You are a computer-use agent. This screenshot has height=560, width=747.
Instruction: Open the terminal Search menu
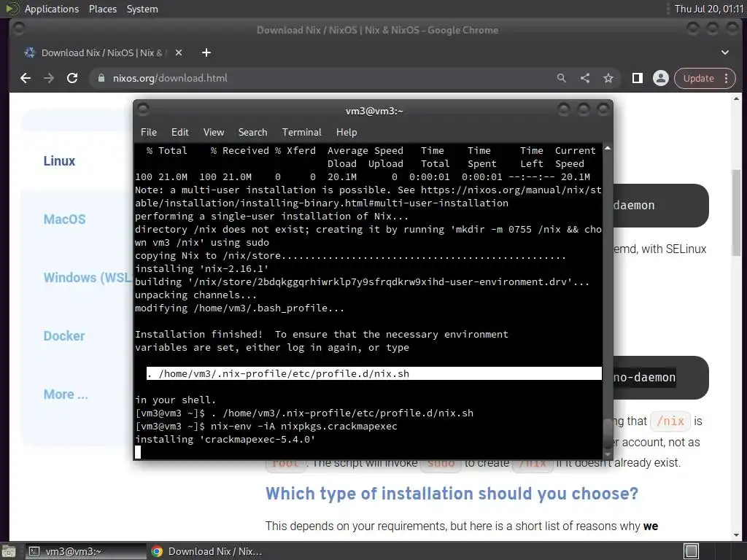pyautogui.click(x=252, y=133)
